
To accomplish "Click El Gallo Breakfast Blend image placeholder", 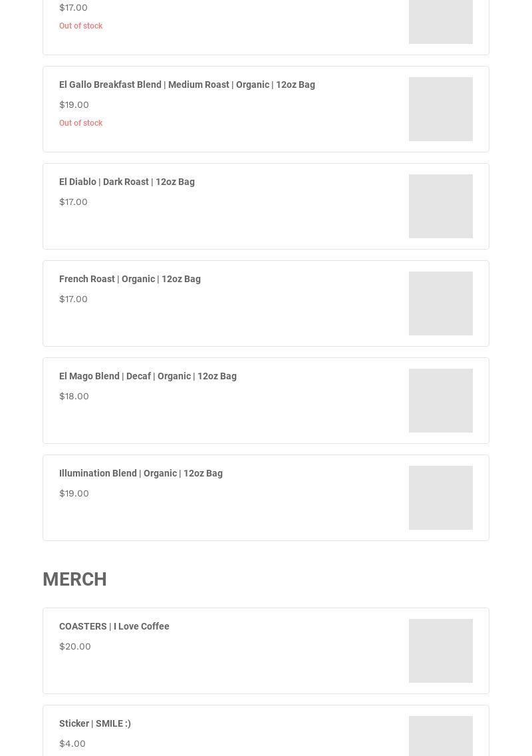I will [x=440, y=109].
